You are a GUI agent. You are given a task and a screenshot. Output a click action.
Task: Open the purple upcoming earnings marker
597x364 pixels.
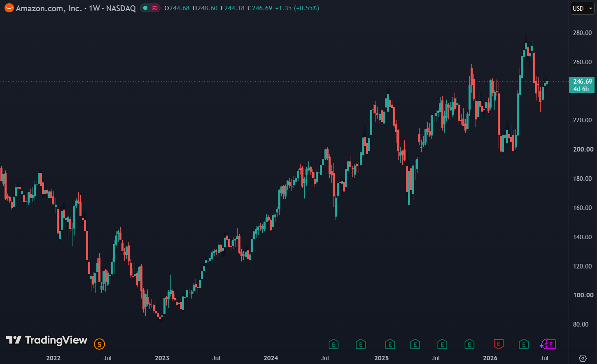pos(551,344)
